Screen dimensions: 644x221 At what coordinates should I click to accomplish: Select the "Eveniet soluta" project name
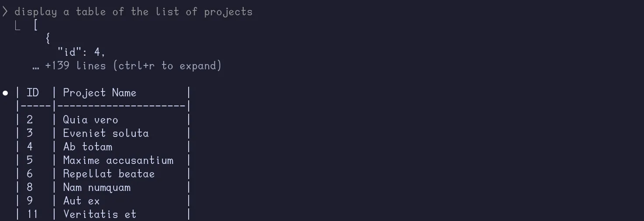pyautogui.click(x=106, y=133)
